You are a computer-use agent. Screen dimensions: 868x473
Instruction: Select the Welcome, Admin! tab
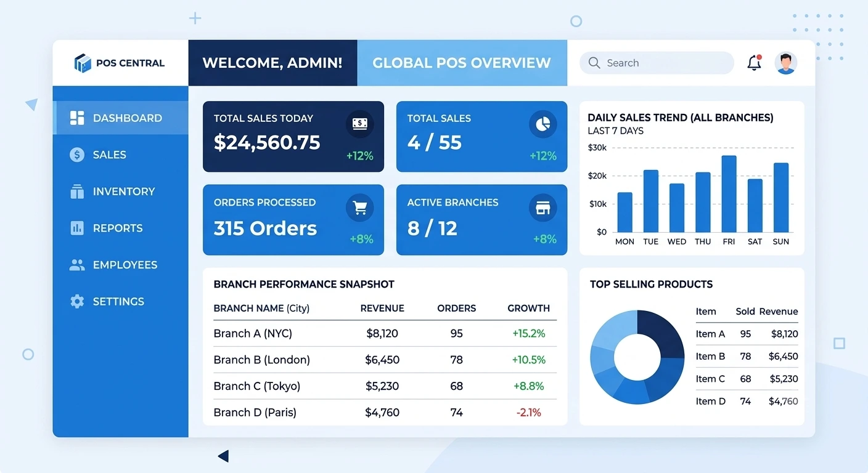(x=272, y=63)
